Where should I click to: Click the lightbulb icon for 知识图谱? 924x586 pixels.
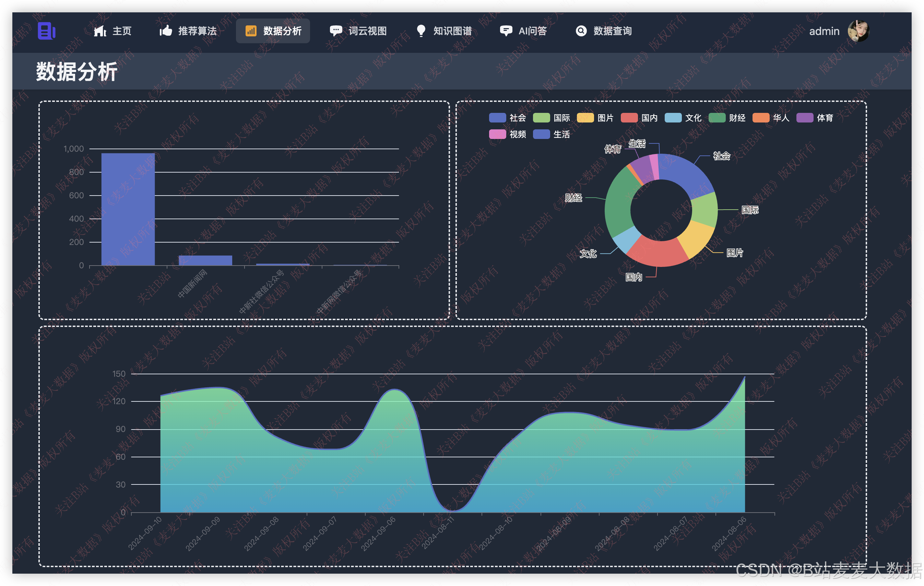coord(421,31)
